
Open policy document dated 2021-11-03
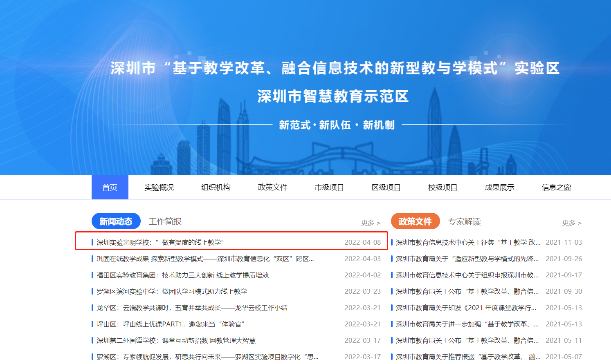(468, 243)
